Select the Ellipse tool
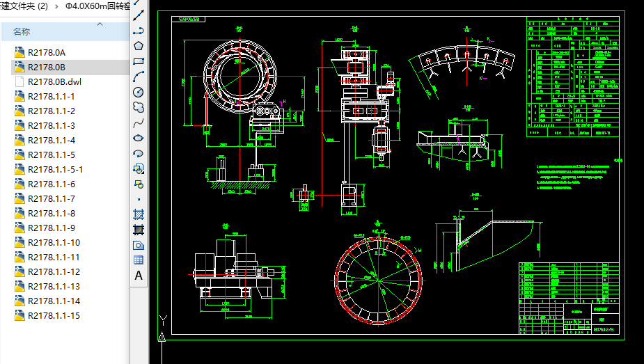644x364 pixels. point(139,138)
